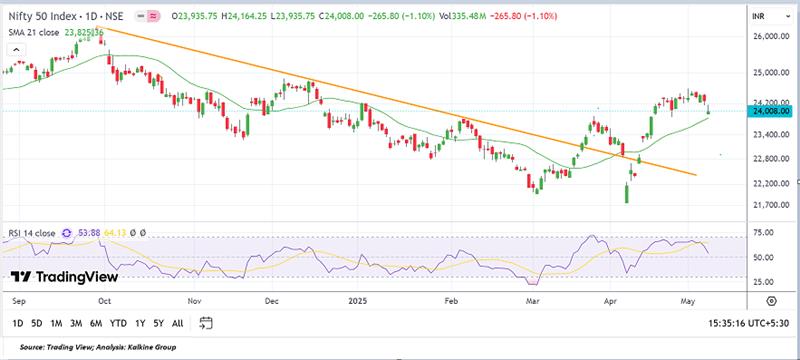
Task: Select the 5Y time range
Action: [x=159, y=323]
